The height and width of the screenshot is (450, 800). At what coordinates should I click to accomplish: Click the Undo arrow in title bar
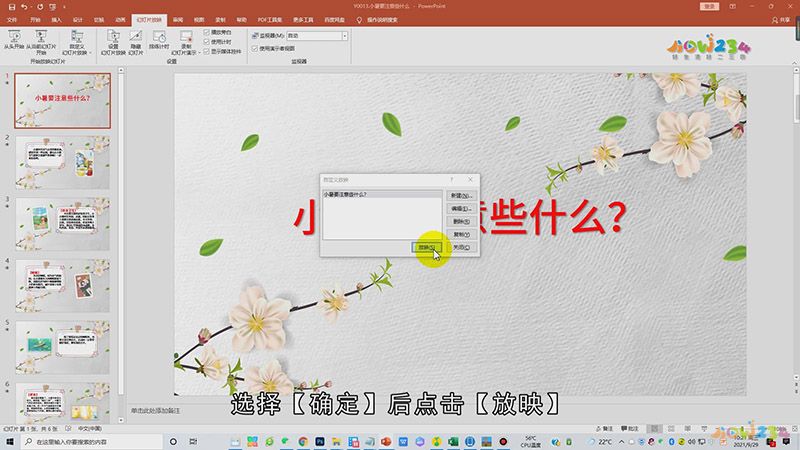tap(24, 7)
